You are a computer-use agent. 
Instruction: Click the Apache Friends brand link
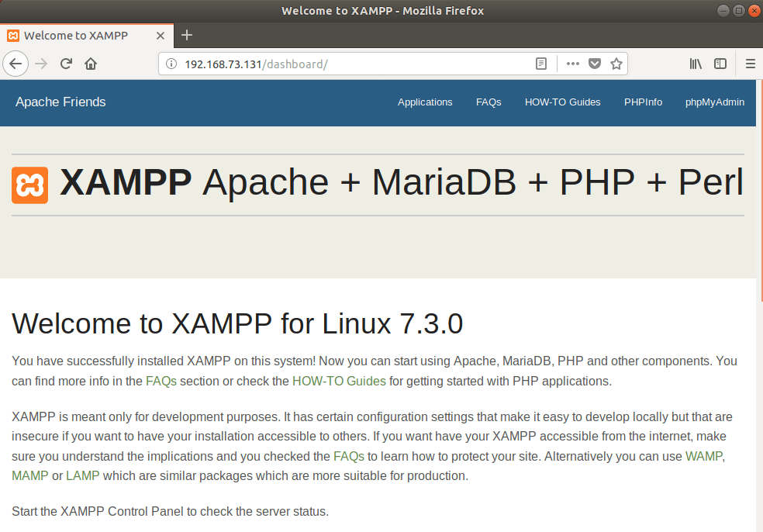(x=60, y=102)
